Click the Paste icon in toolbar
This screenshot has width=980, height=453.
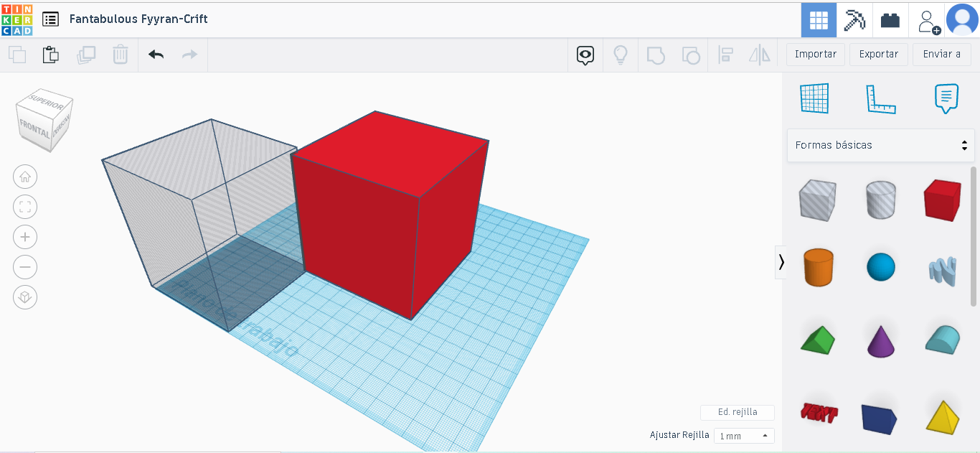click(50, 55)
